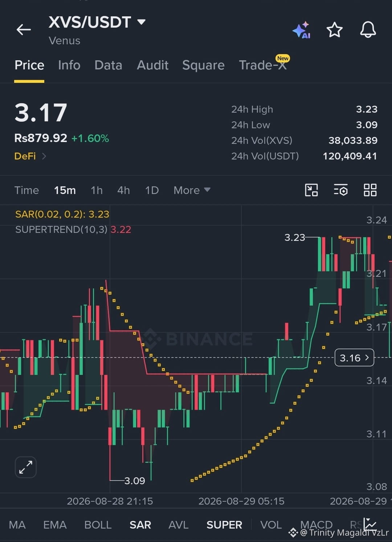Tap the +1.60% change value
392x542 pixels.
pos(90,138)
